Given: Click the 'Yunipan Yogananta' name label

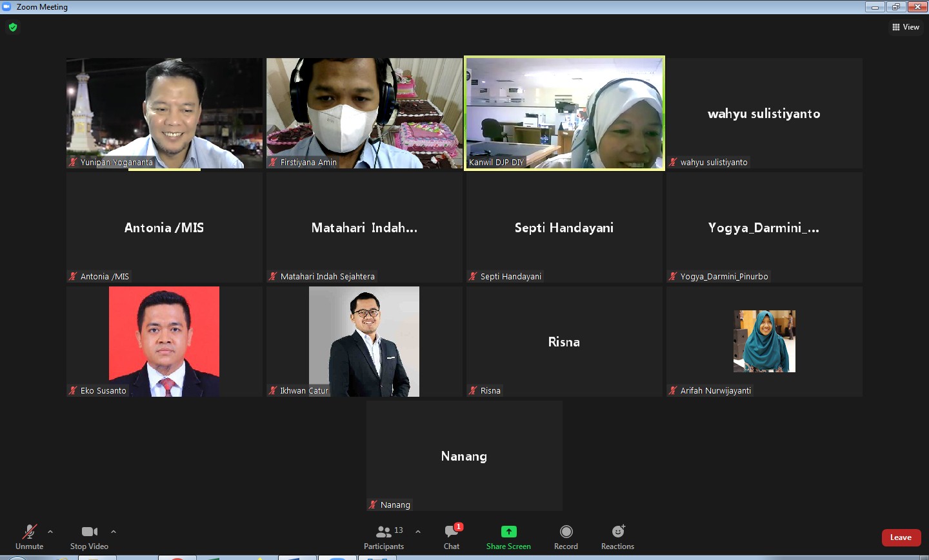Looking at the screenshot, I should (x=117, y=163).
